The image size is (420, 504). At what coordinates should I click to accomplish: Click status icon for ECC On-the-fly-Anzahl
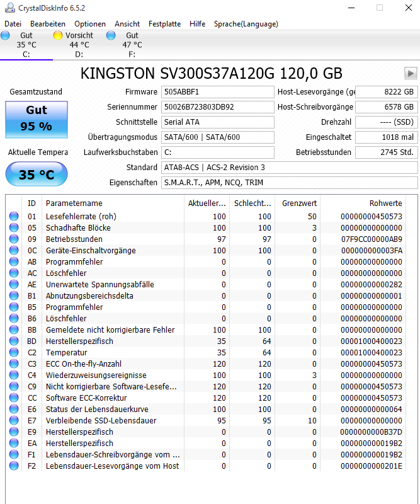coord(14,364)
